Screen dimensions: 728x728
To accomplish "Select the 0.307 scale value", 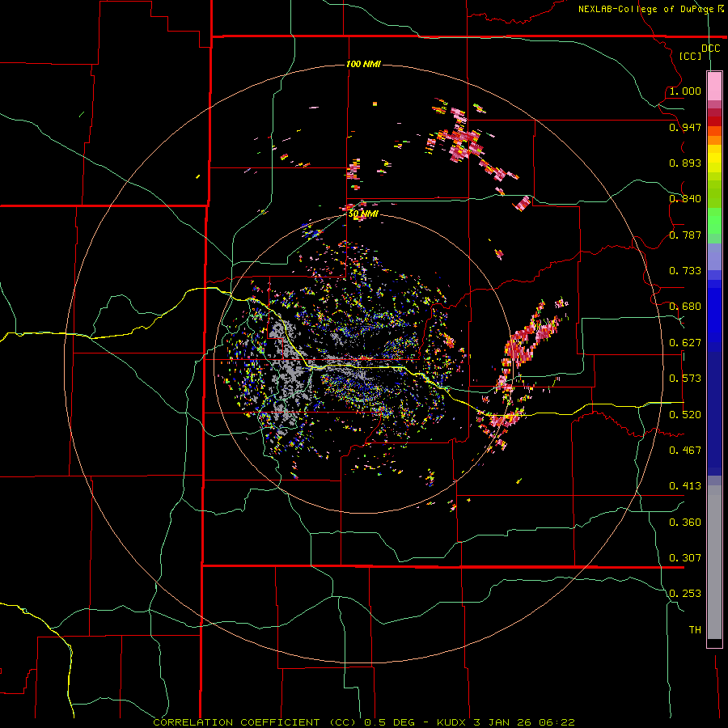I will tap(685, 558).
